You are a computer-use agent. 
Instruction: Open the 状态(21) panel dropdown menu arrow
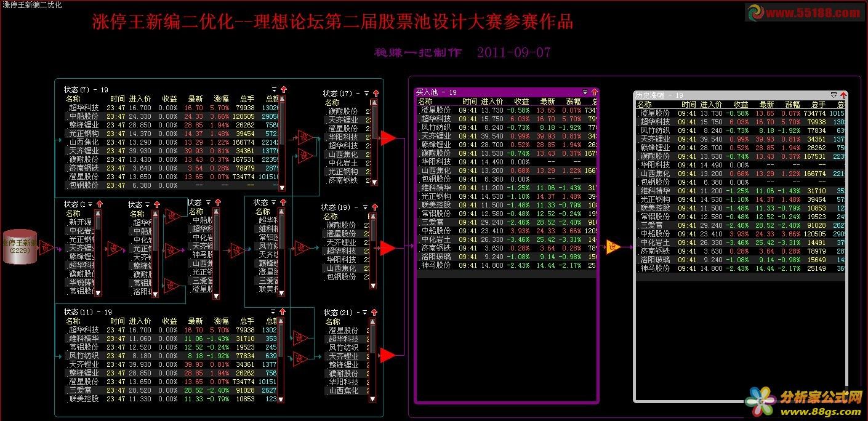coord(364,313)
